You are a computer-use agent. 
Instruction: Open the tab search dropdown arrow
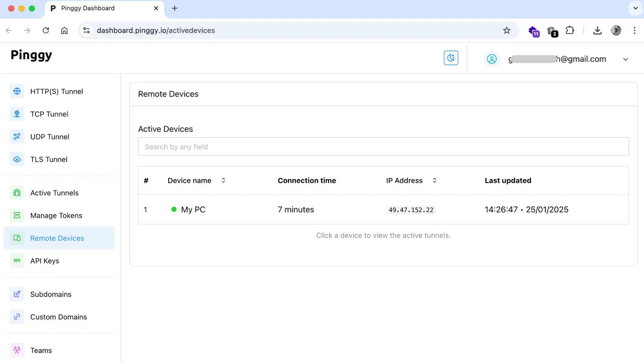coord(635,8)
